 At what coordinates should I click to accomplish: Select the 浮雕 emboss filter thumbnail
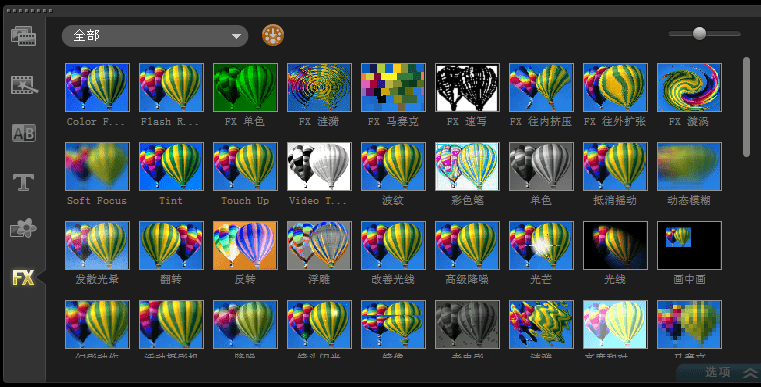(x=319, y=245)
